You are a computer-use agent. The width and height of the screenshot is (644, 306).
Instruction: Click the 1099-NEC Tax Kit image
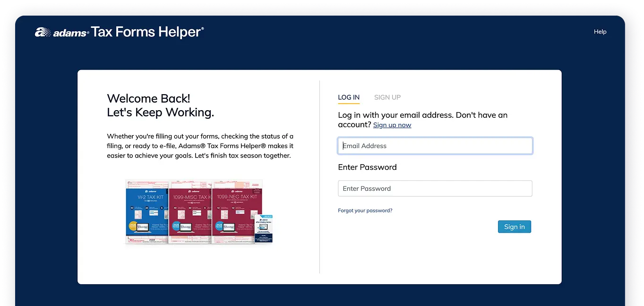[237, 211]
